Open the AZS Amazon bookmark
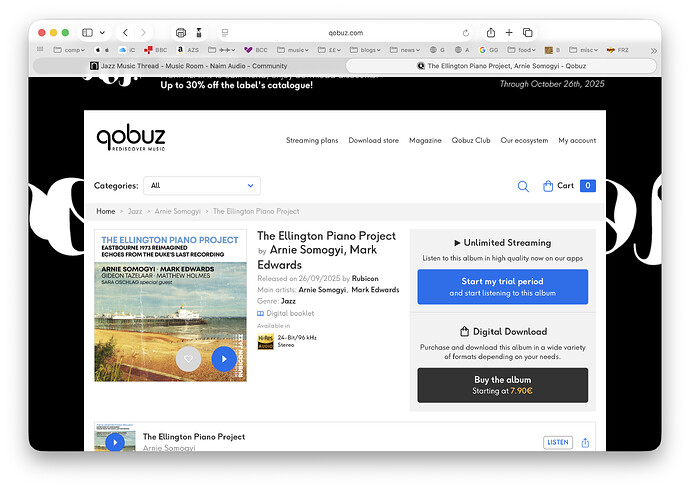This screenshot has width=690, height=489. [188, 50]
